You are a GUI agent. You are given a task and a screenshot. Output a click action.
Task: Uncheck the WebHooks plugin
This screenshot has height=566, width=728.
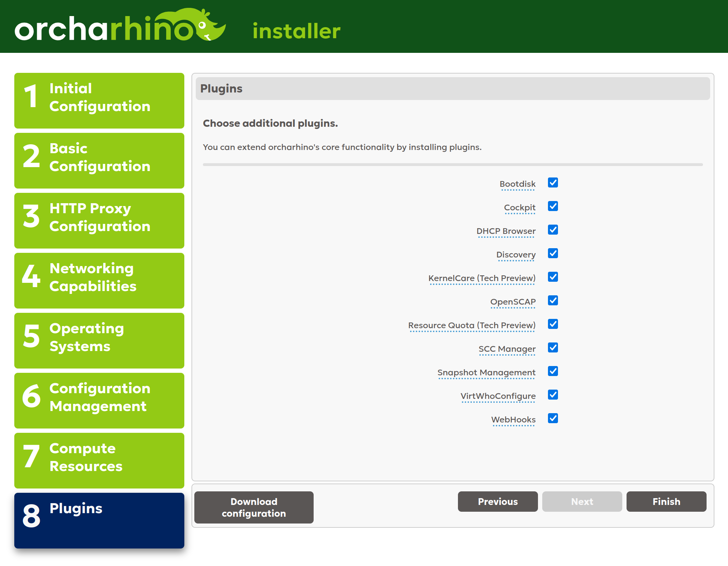(553, 418)
